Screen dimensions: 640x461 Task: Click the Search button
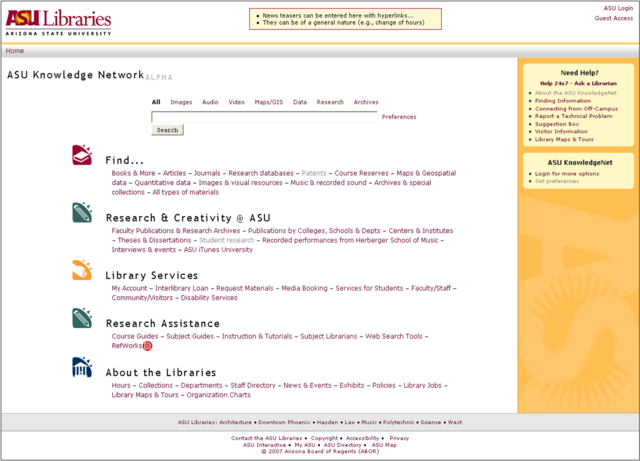(167, 130)
